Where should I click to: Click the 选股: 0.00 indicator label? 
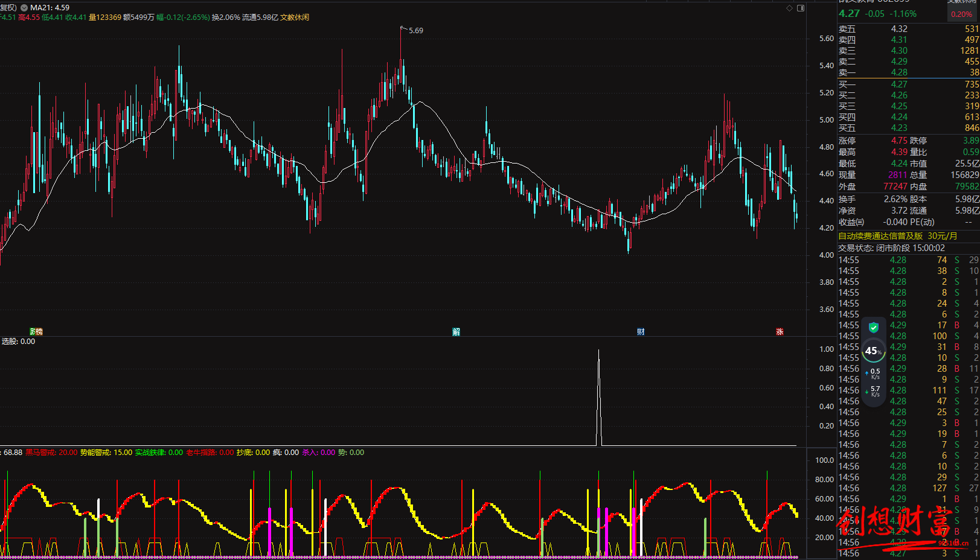point(18,342)
